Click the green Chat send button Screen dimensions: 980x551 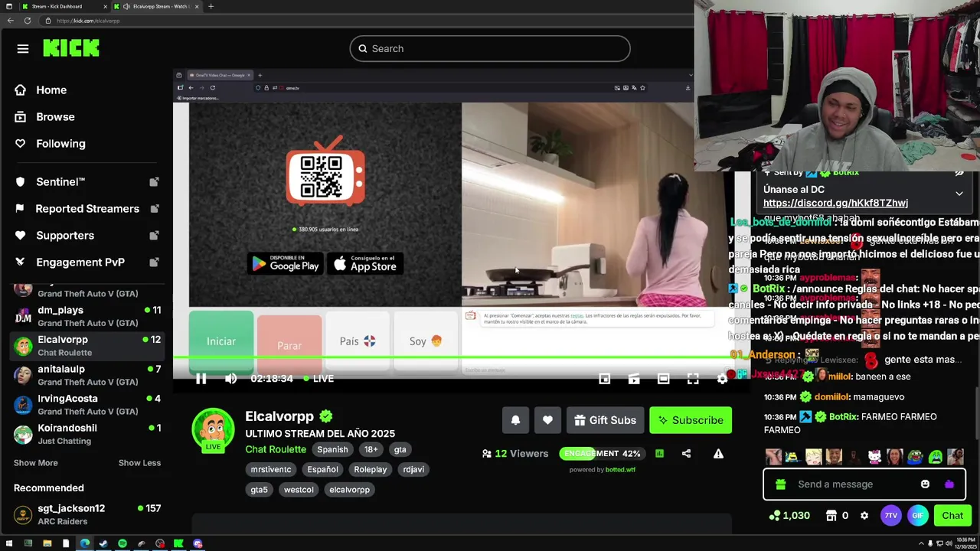pos(952,516)
